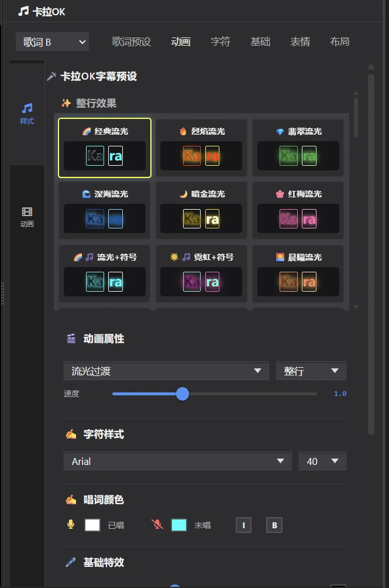Click the yellow microphone icon for 已唱
The height and width of the screenshot is (588, 389).
[x=70, y=525]
